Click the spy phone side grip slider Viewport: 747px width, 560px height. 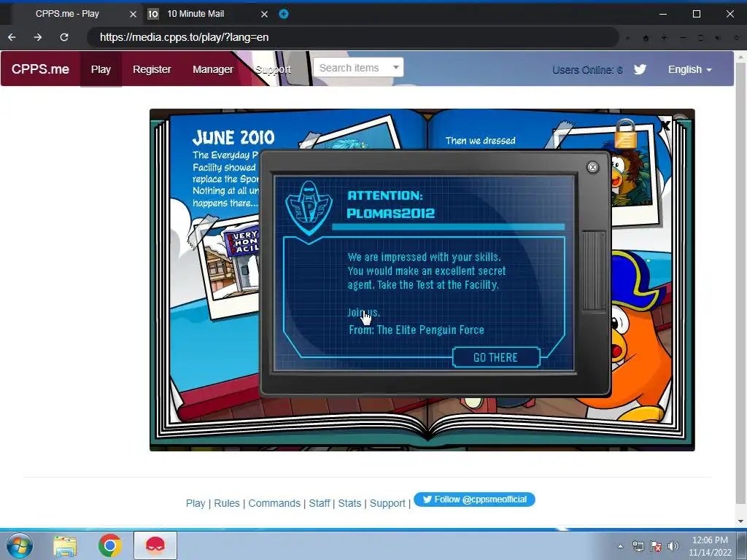594,271
